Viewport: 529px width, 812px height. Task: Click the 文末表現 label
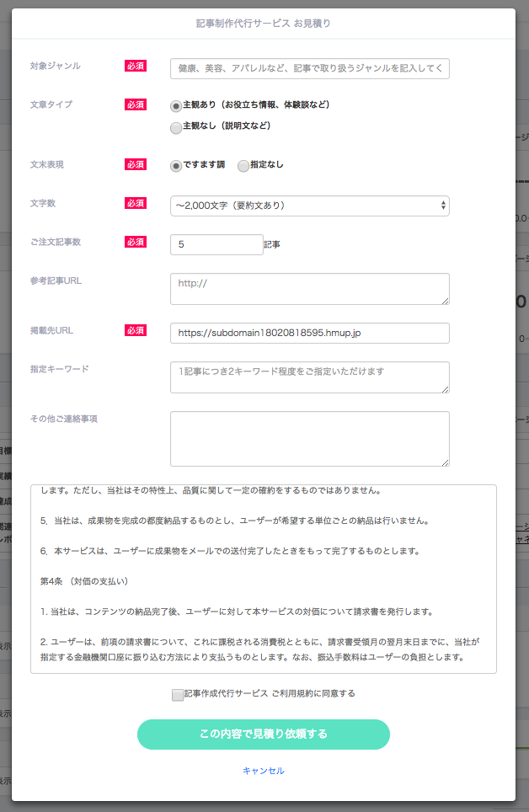(x=47, y=164)
